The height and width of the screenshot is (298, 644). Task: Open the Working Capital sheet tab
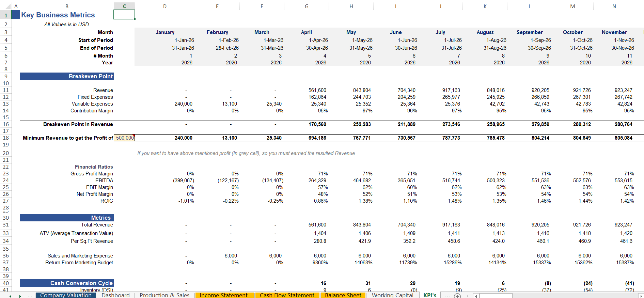click(392, 295)
